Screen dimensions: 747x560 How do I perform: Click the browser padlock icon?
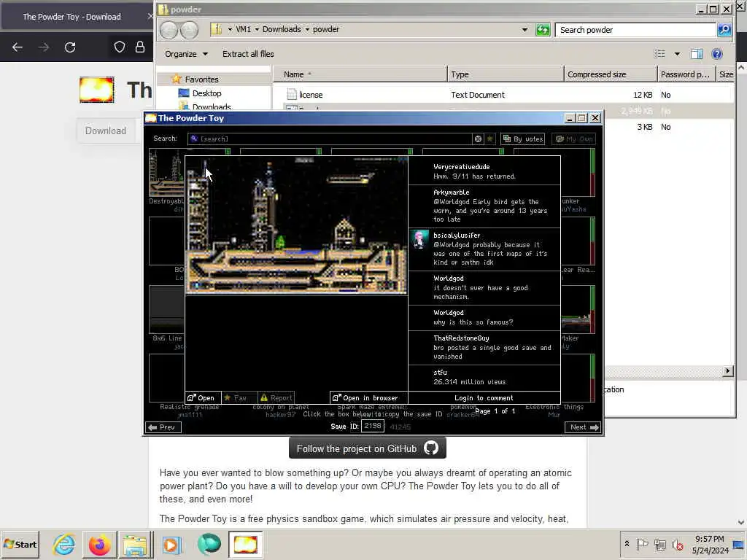pos(139,47)
